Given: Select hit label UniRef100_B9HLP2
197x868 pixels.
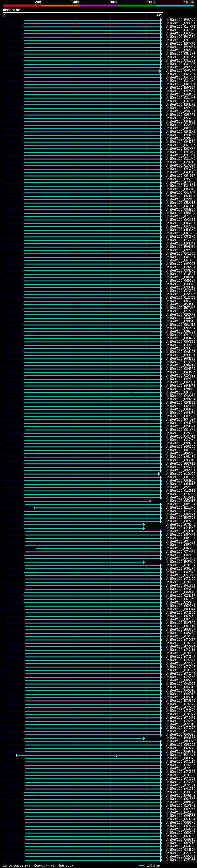Looking at the screenshot, I should click(180, 104).
